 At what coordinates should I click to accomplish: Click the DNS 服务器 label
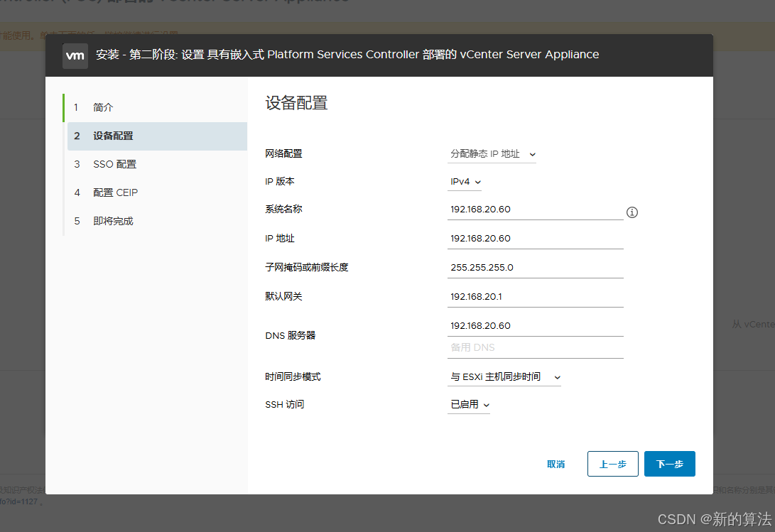tap(290, 336)
